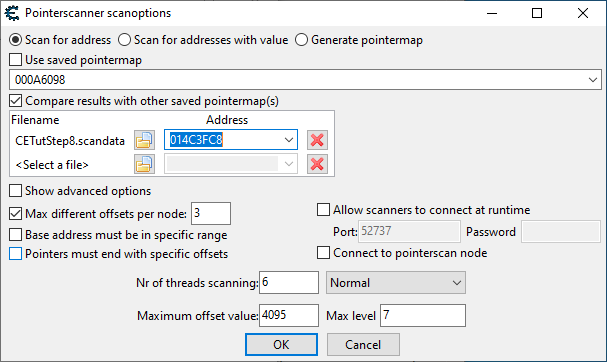The image size is (607, 362).
Task: Focus the Max level input field
Action: click(x=423, y=315)
